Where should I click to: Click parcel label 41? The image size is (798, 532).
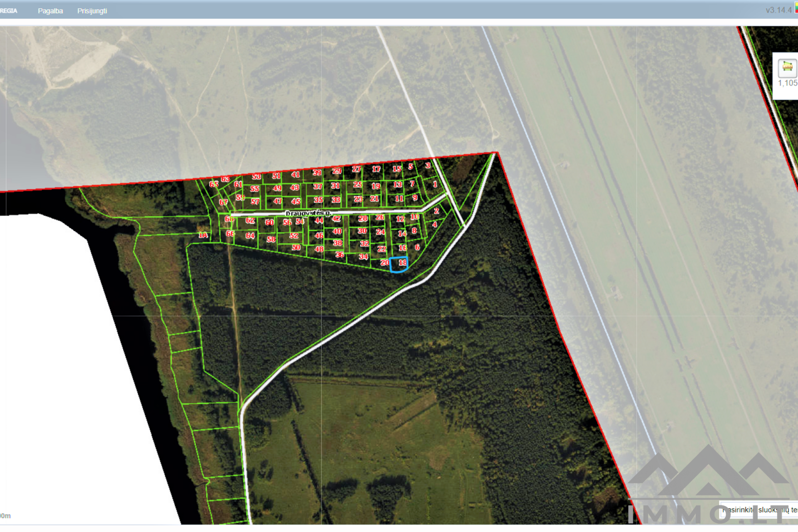(296, 175)
